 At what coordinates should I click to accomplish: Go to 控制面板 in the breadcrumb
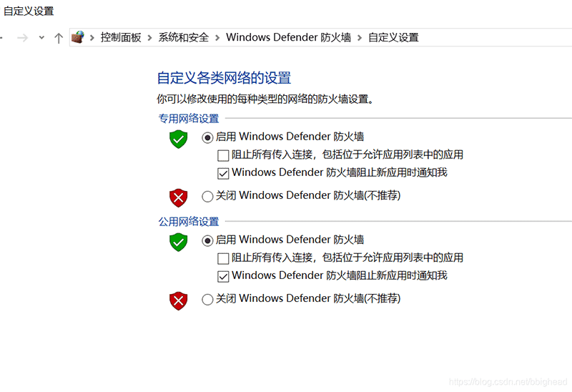(x=121, y=37)
